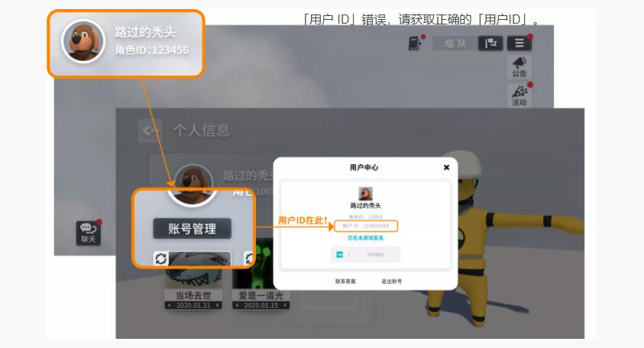644x348 pixels.
Task: Open the notebook icon with red dot
Action: tap(415, 43)
